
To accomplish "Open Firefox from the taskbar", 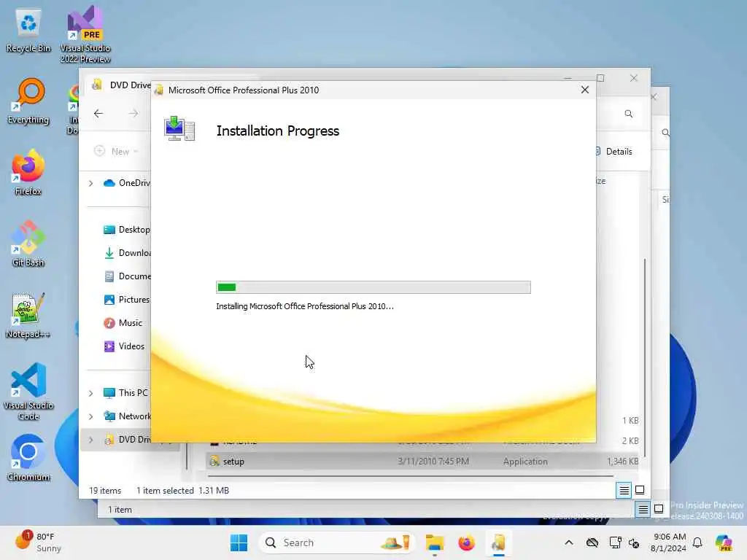I will click(466, 542).
